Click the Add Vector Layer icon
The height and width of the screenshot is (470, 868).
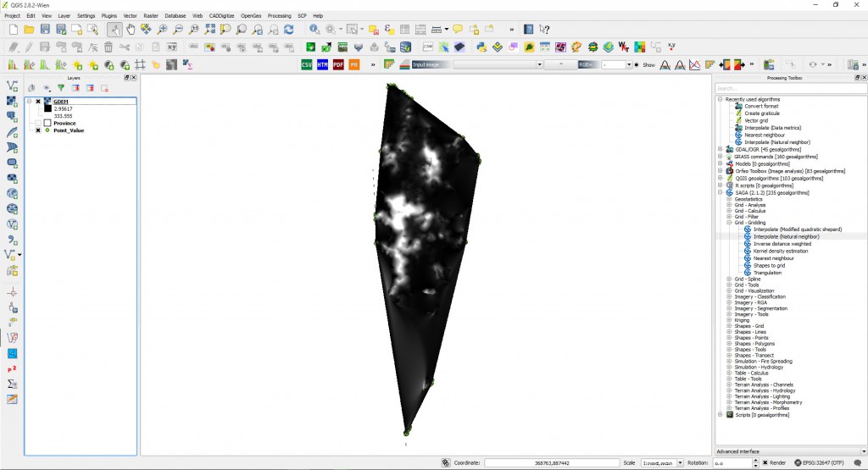tap(13, 86)
